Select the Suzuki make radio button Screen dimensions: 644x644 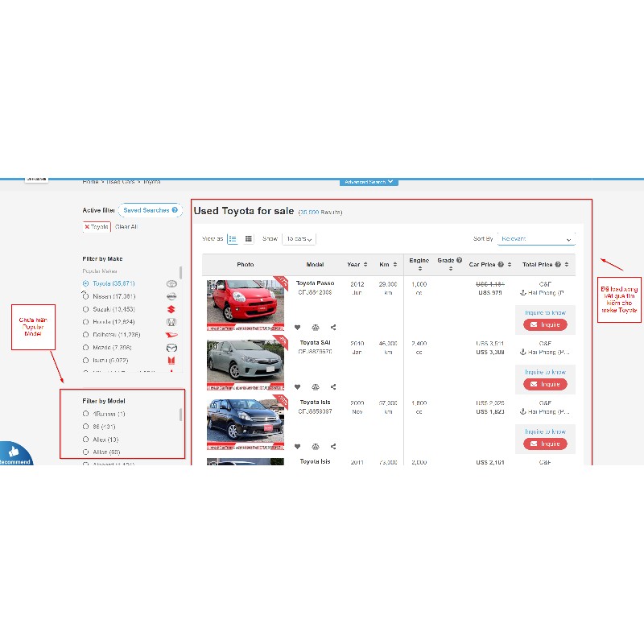pos(85,309)
